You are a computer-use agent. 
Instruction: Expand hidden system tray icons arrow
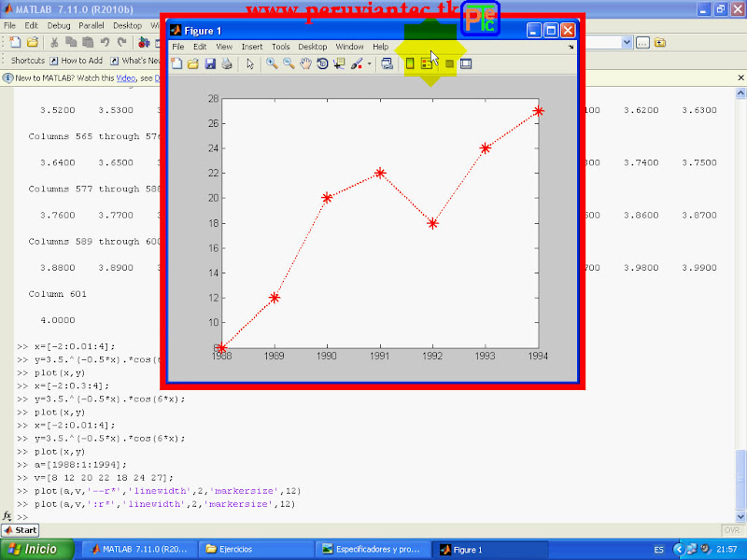[679, 550]
